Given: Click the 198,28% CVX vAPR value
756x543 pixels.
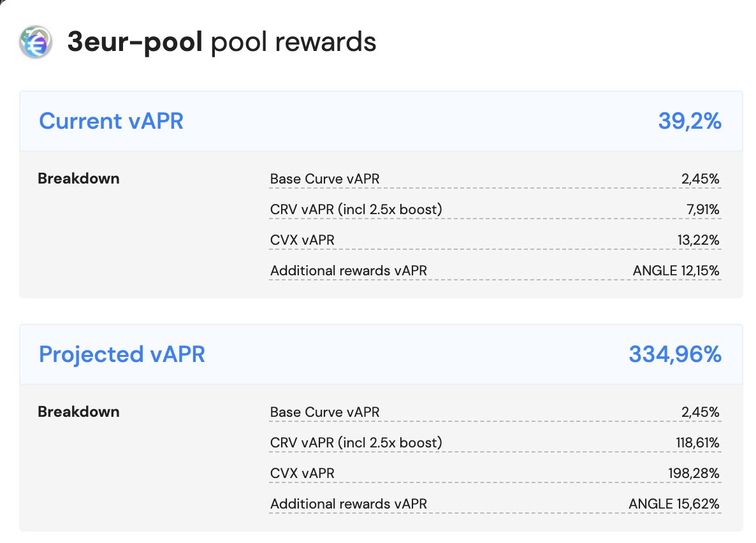Looking at the screenshot, I should point(696,474).
